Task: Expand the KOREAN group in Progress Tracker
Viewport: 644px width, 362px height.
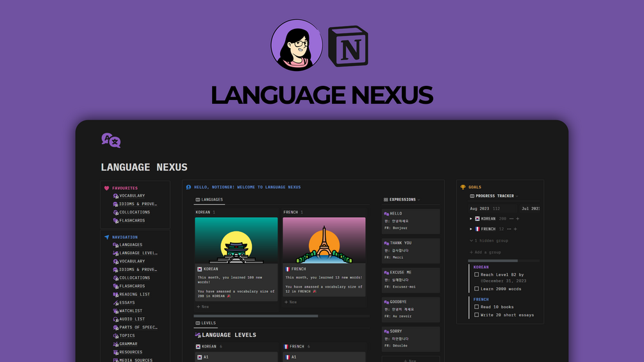Action: [x=471, y=218]
